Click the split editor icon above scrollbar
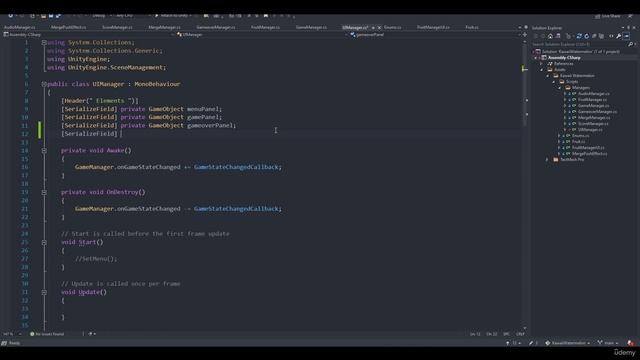This screenshot has height=360, width=640. [x=525, y=35]
